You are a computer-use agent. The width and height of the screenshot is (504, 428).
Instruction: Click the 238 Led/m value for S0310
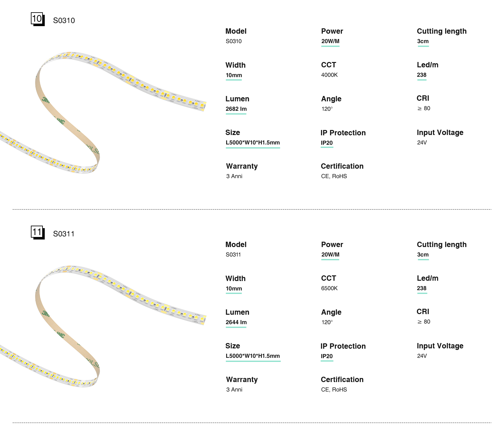421,75
